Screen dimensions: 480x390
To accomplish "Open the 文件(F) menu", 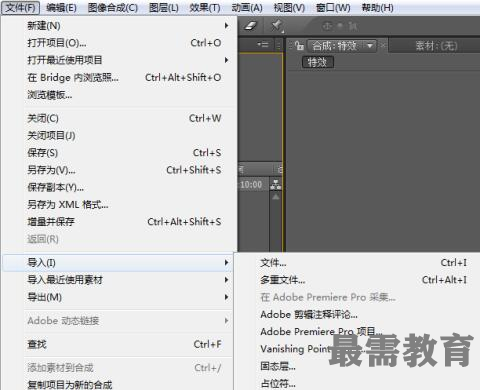I will coord(21,7).
